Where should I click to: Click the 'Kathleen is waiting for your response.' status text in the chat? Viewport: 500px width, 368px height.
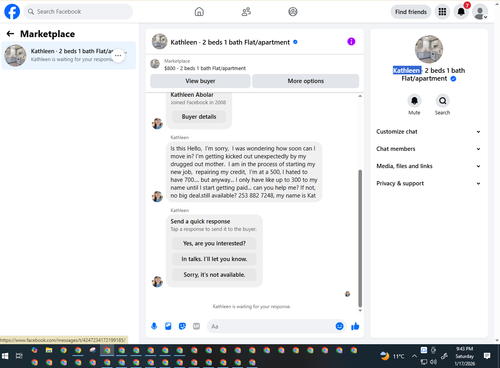tap(252, 307)
